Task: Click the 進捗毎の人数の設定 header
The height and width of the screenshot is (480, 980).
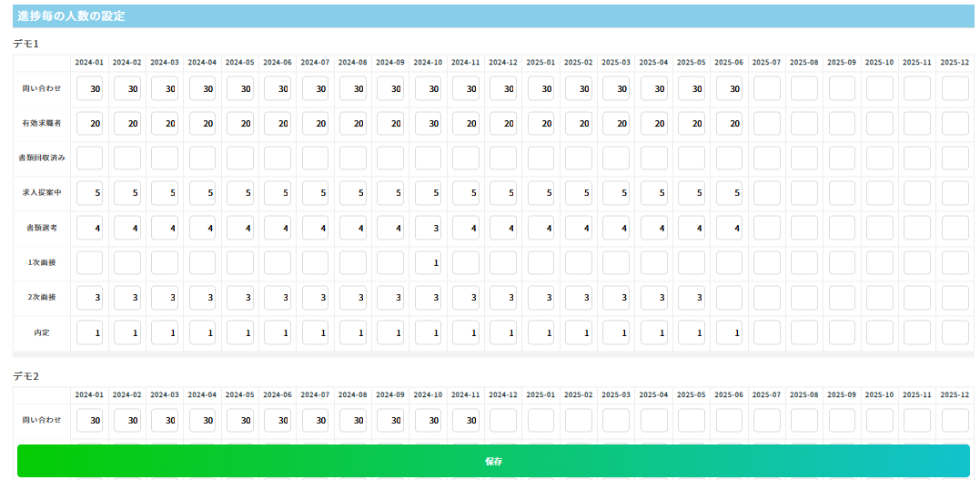Action: [493, 16]
